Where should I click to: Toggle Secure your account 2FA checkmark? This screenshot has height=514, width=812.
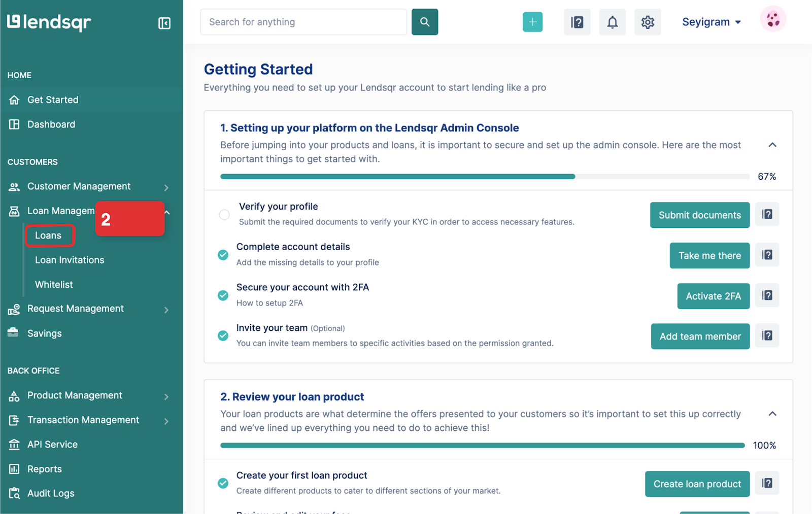(223, 295)
